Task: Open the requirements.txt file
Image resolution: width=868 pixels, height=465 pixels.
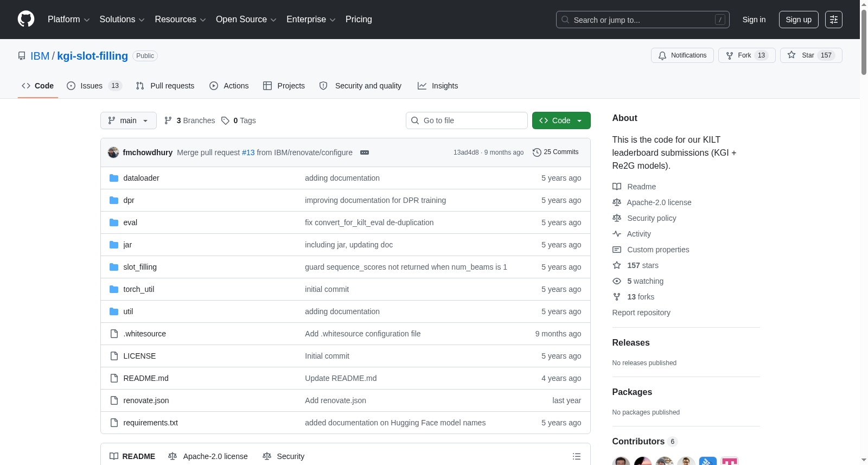Action: (151, 423)
